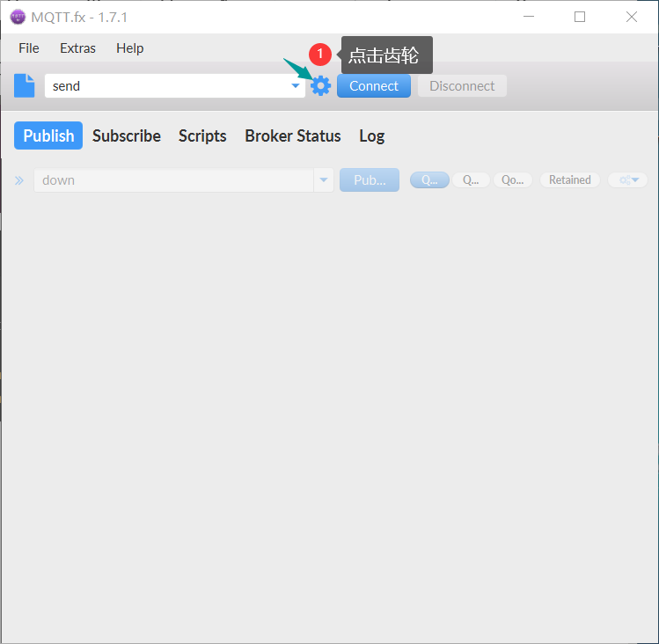Expand the send profile dropdown arrow
The image size is (659, 644).
tap(296, 85)
